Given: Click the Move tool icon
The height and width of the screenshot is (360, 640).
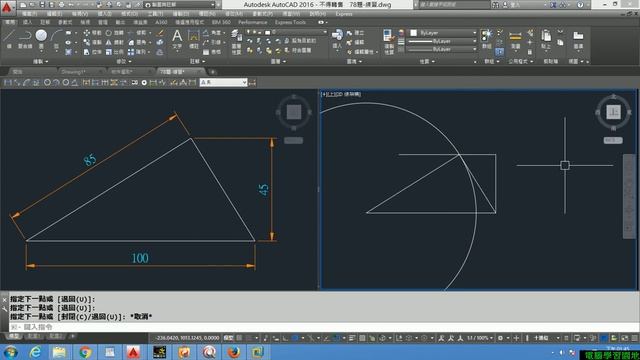Looking at the screenshot, I should (x=87, y=33).
